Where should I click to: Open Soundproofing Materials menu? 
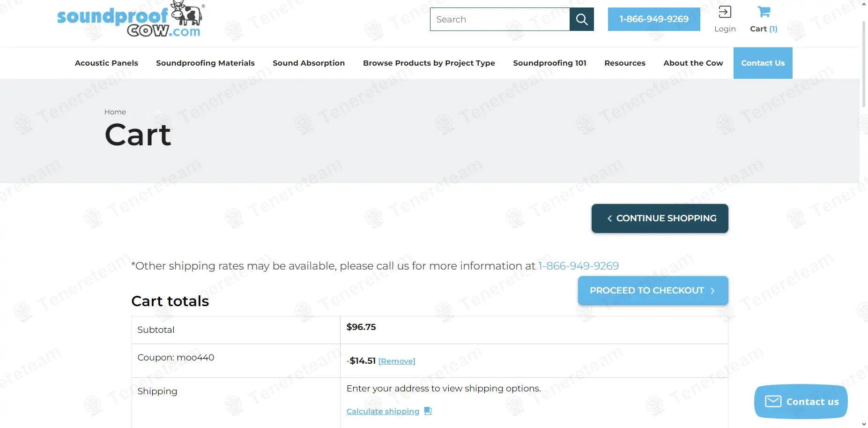tap(205, 63)
